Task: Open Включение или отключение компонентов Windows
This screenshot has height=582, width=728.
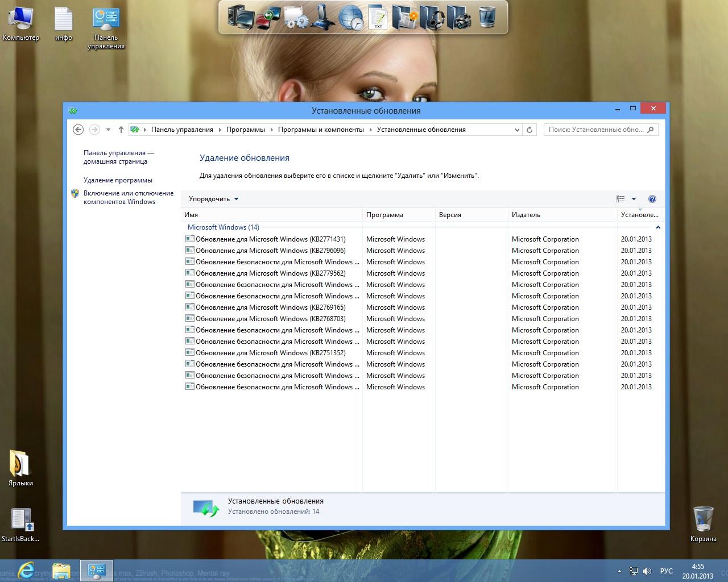Action: [128, 197]
